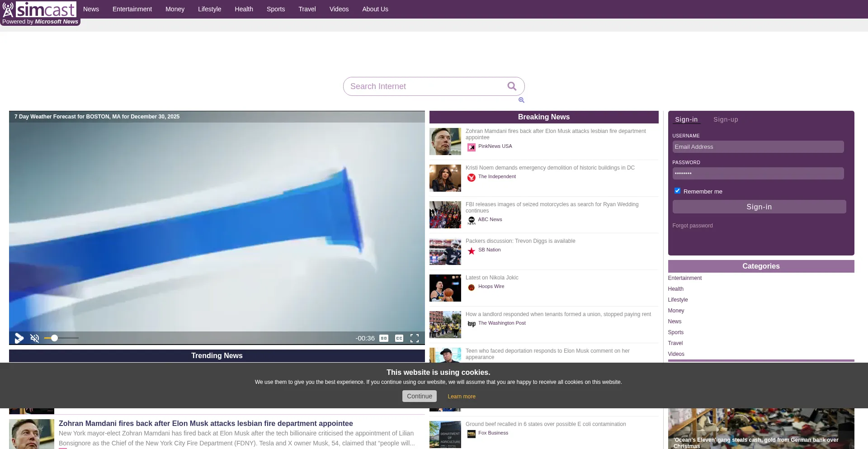This screenshot has width=868, height=449.
Task: Open Videos in Categories list
Action: [x=676, y=354]
